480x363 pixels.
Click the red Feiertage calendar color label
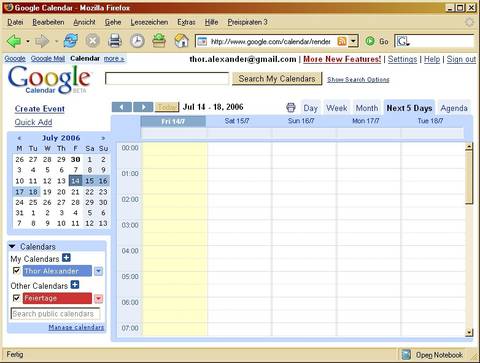57,298
